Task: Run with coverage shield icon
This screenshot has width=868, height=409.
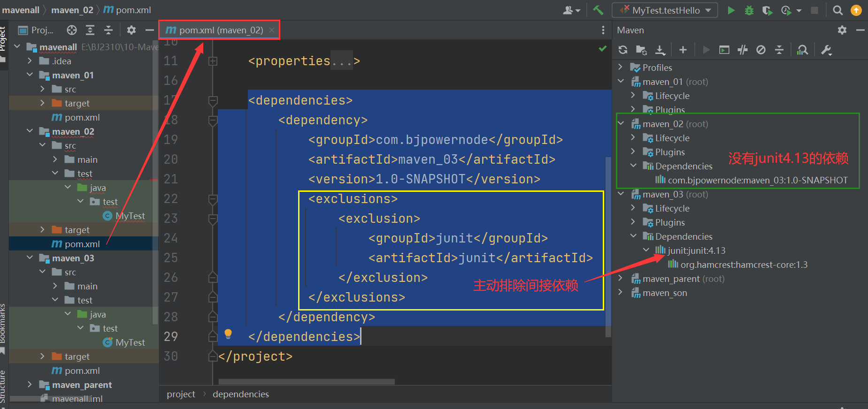Action: [x=768, y=10]
